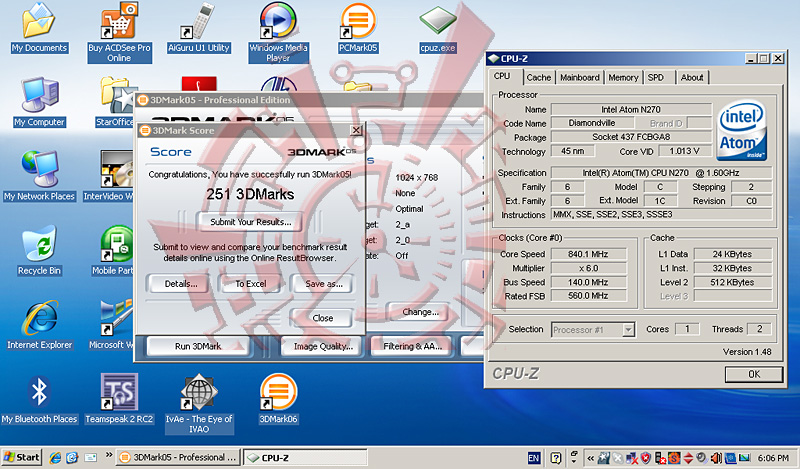
Task: Switch to the Mainboard tab in CPU-Z
Action: [x=580, y=78]
